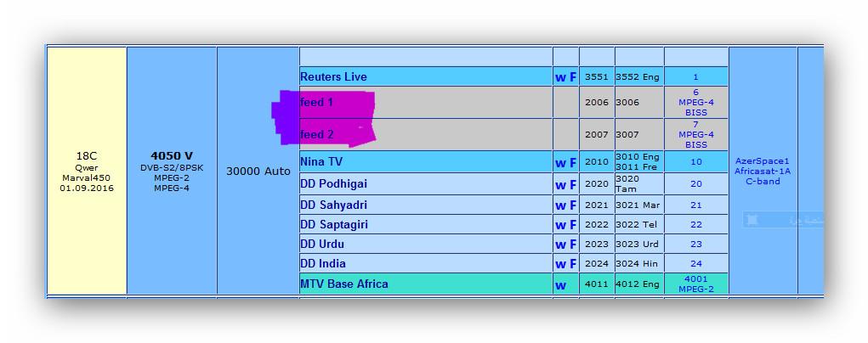Click the W icon beside DD Sahyadri
The width and height of the screenshot is (868, 343).
[x=560, y=205]
